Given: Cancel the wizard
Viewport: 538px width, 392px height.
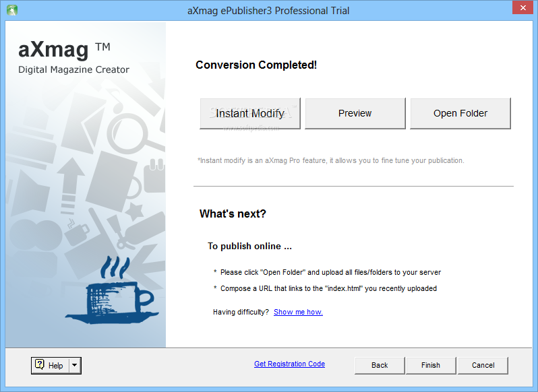Looking at the screenshot, I should point(483,365).
